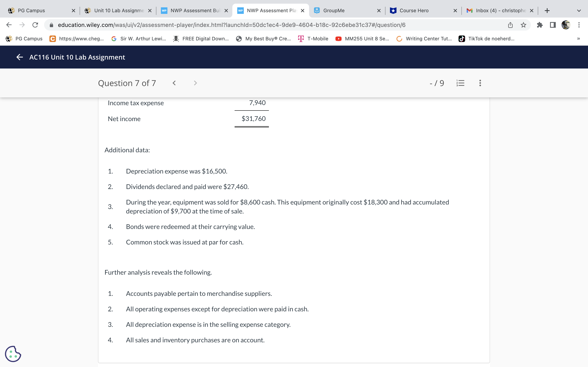
Task: Open Chrome's three-dot menu
Action: [x=579, y=25]
